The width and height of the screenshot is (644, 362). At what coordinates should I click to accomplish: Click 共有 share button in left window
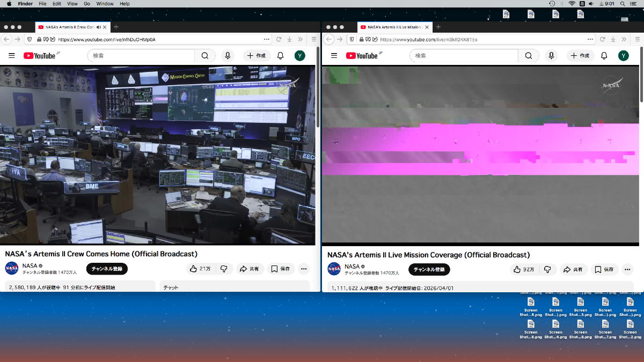250,269
